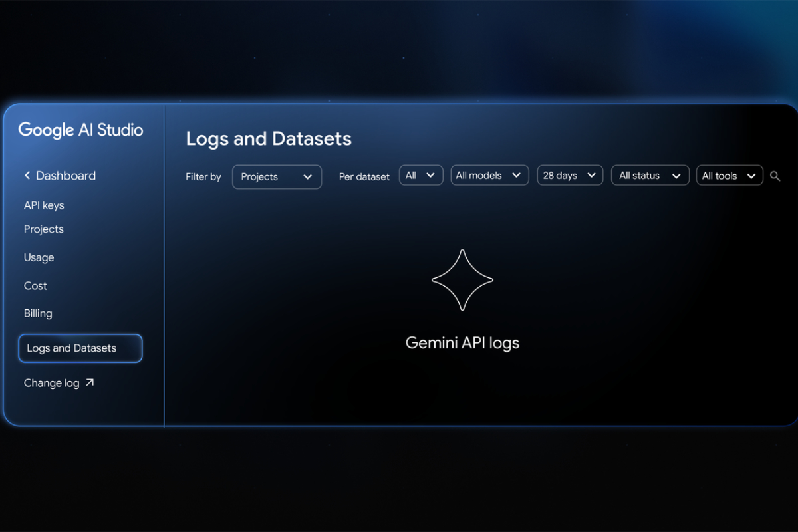Navigate to the Cost page
This screenshot has width=798, height=532.
click(35, 286)
